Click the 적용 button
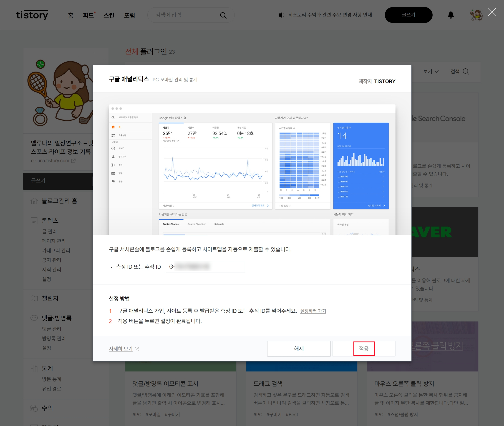Screen dimensions: 504x426 point(364,349)
